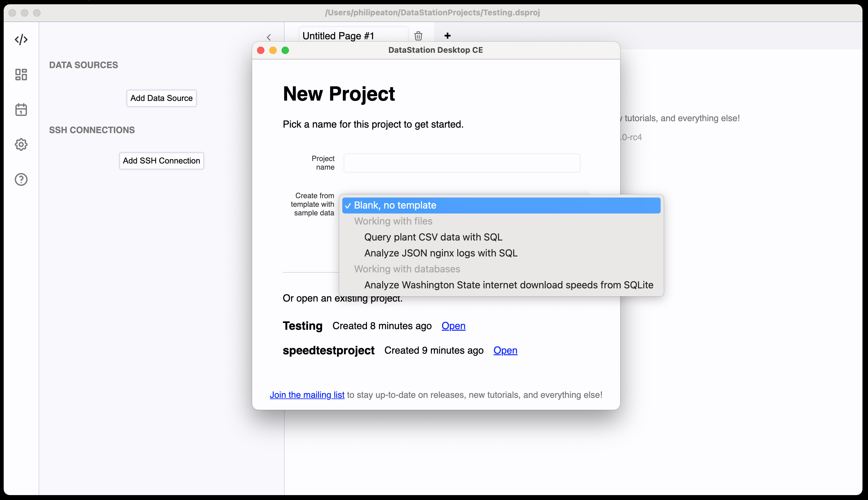Click 'Created 8 minutes ago' text
The height and width of the screenshot is (500, 868).
click(x=382, y=326)
